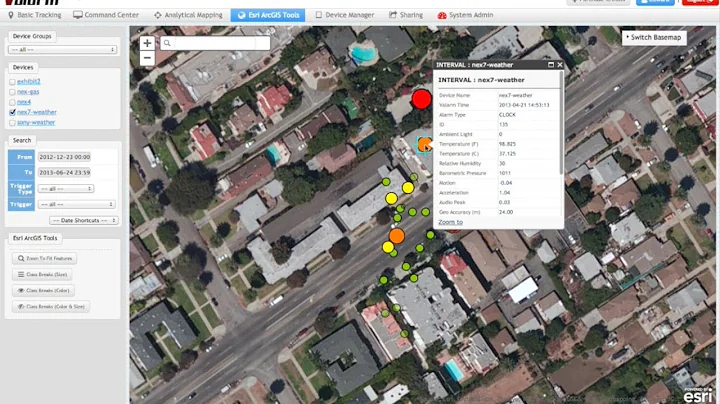Viewport: 720px width, 404px height.
Task: Expand the Trigger dropdown
Action: (x=76, y=204)
